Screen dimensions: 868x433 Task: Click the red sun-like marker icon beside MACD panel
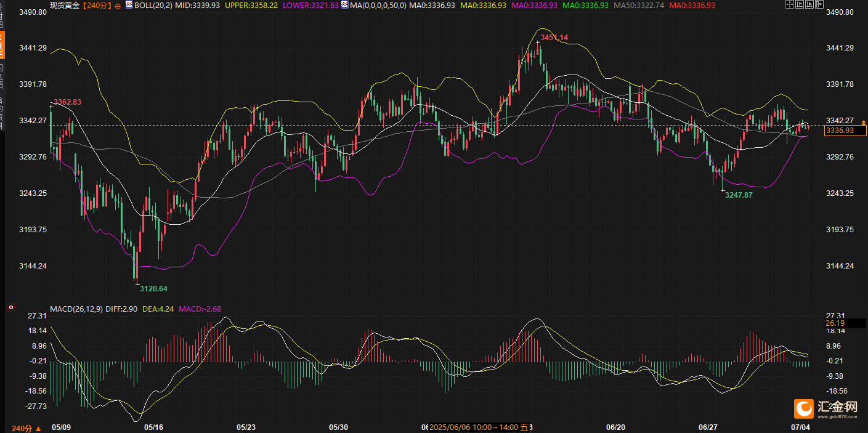pyautogui.click(x=10, y=307)
